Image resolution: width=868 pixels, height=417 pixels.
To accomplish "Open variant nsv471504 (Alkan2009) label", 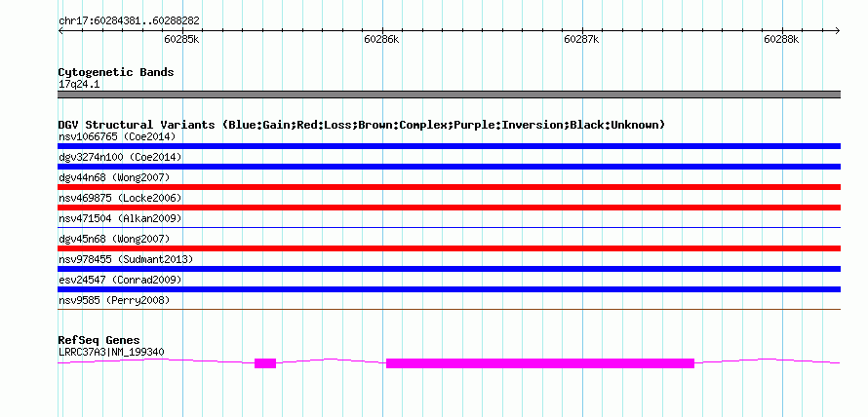I will (120, 218).
